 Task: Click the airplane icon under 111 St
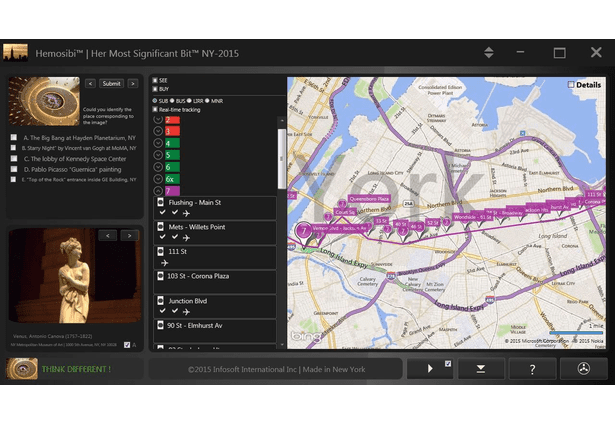coord(164,263)
